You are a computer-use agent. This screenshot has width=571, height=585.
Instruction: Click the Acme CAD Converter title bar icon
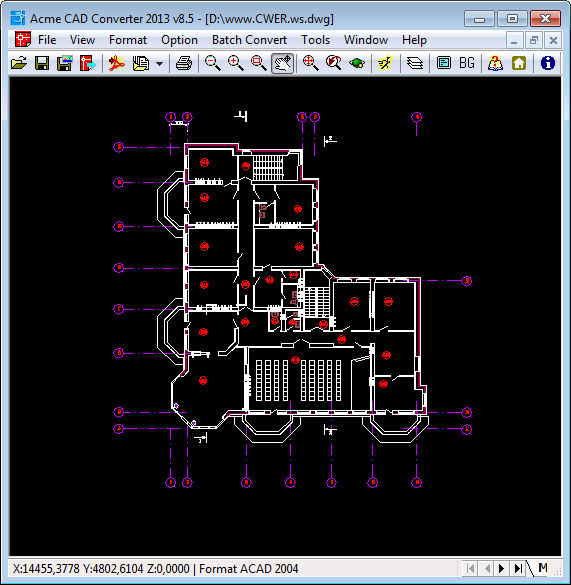point(18,18)
